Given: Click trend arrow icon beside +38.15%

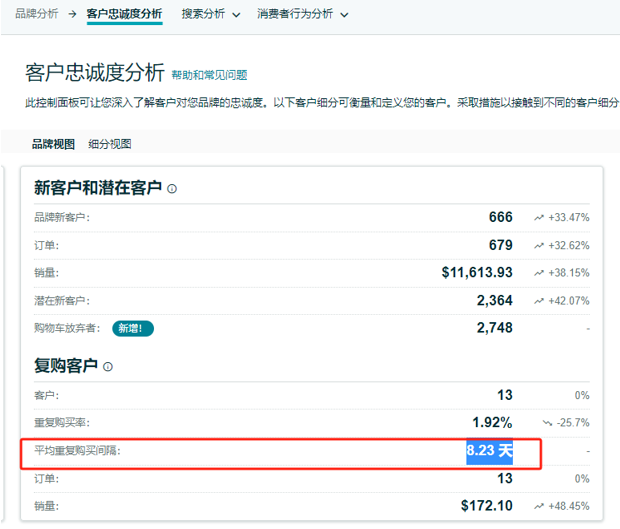Looking at the screenshot, I should [539, 272].
